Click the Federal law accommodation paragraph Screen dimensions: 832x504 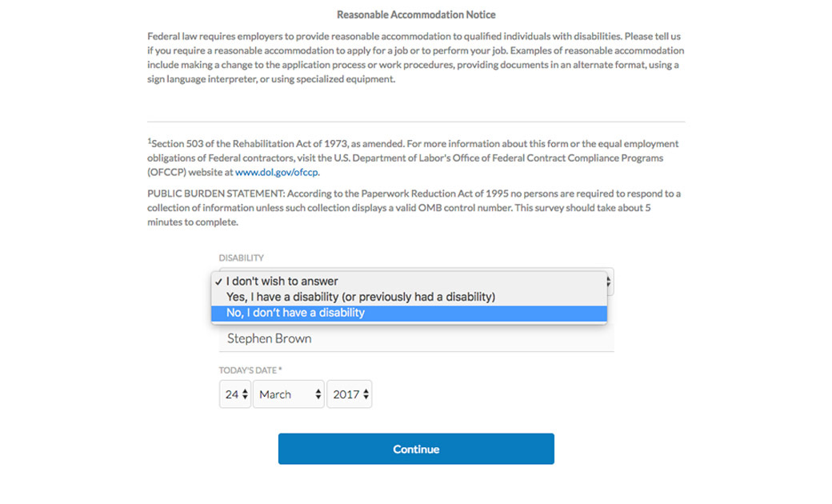[414, 58]
